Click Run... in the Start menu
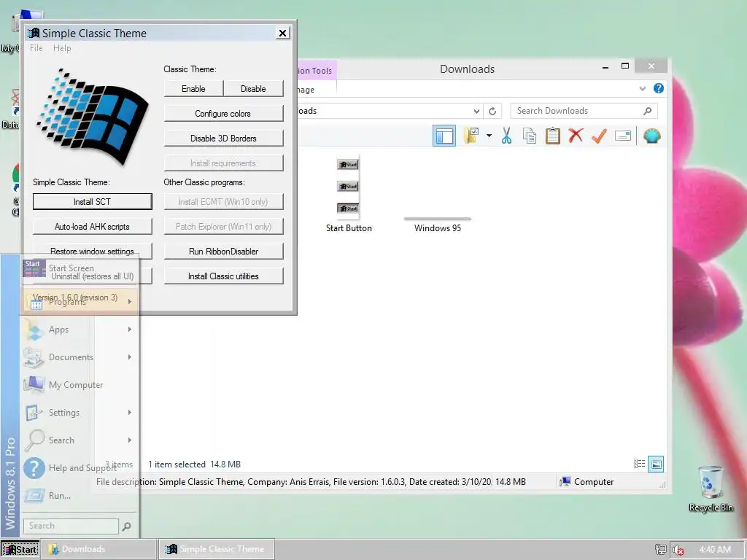This screenshot has width=747, height=560. click(80, 496)
